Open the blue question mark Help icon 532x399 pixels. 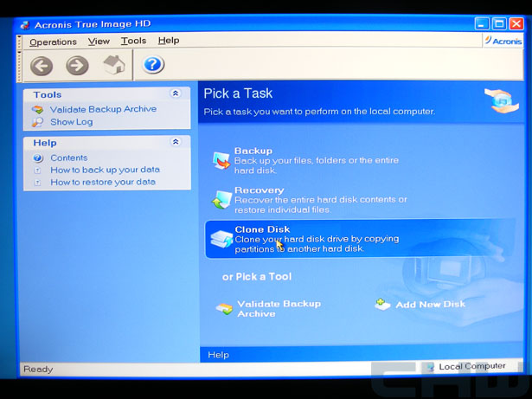pyautogui.click(x=153, y=64)
